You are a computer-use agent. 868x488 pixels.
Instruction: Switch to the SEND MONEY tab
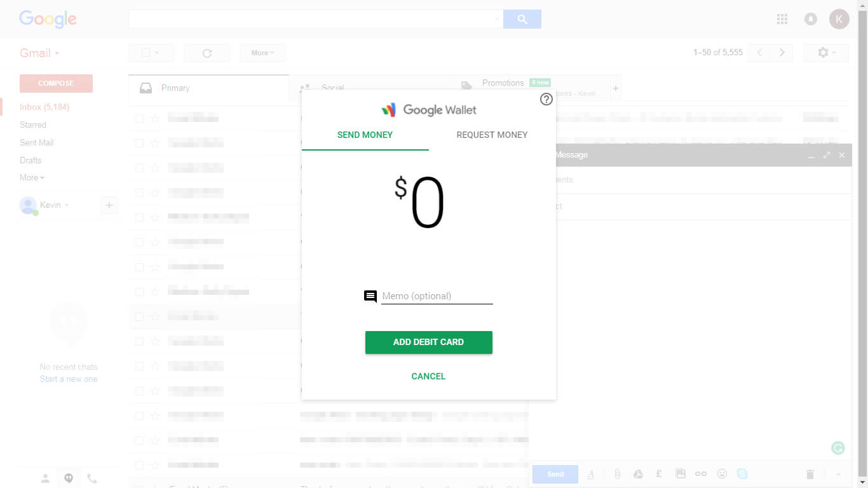click(x=365, y=135)
